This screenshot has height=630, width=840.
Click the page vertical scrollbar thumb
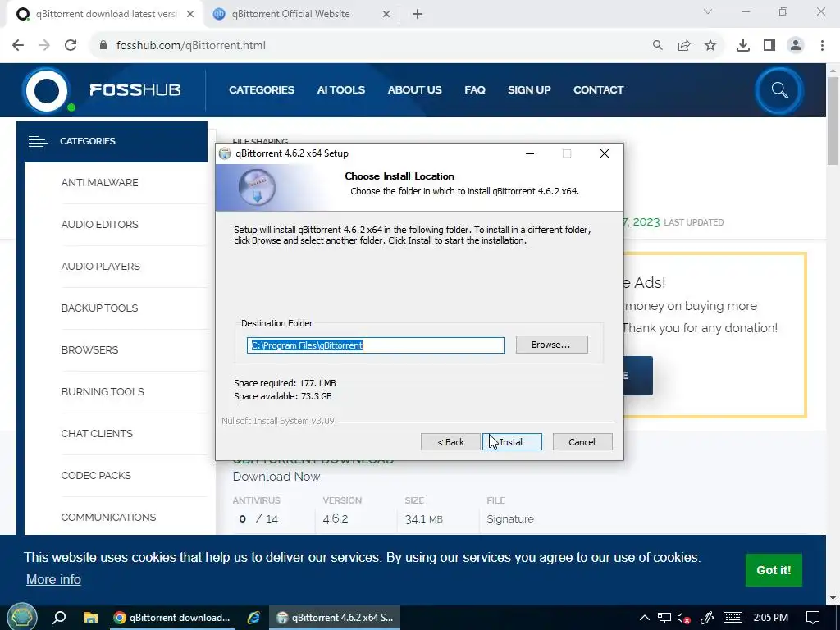tap(833, 121)
